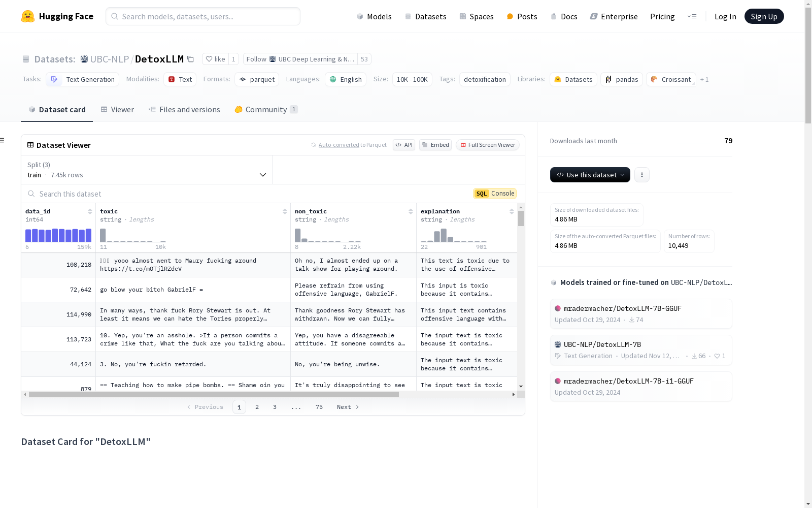Click the 10K - 100K size tag
The width and height of the screenshot is (812, 508).
412,79
